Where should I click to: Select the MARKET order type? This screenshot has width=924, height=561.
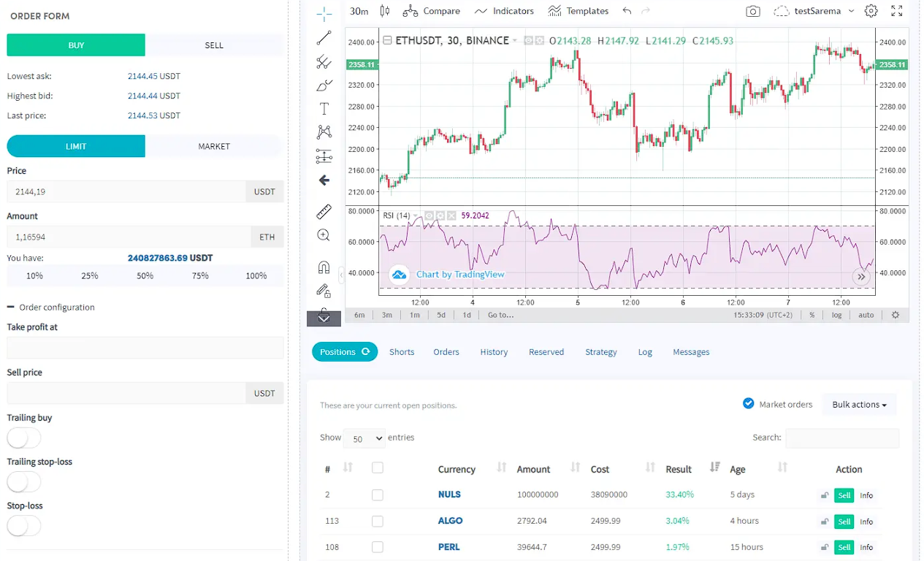[214, 146]
